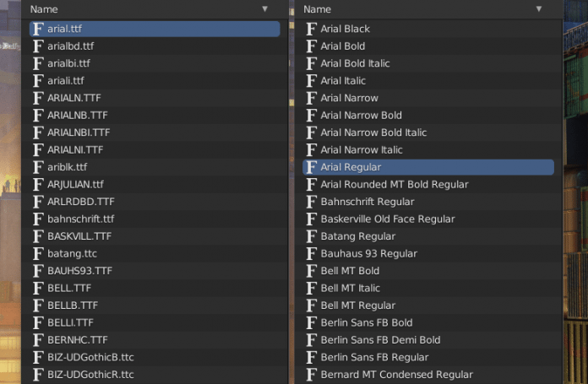Click font icon next to Berlin Sans FB Bold
This screenshot has width=588, height=384.
point(311,322)
